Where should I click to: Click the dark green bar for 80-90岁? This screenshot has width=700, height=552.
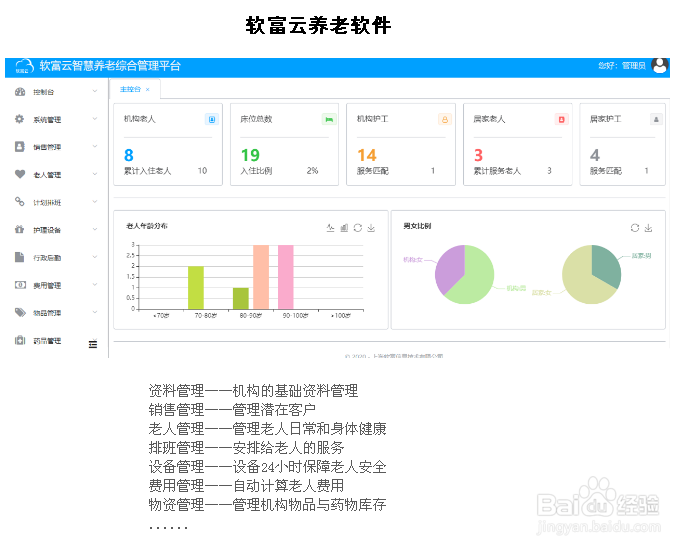[x=241, y=298]
